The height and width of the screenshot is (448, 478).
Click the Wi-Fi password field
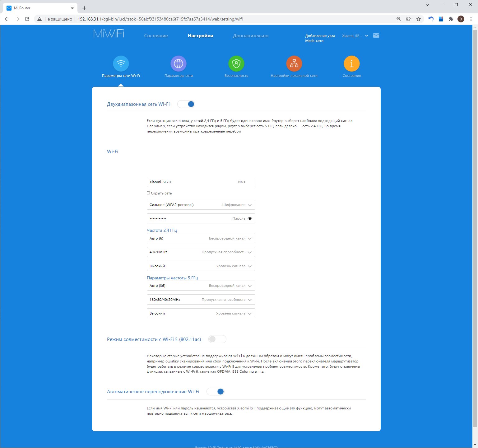click(x=201, y=218)
